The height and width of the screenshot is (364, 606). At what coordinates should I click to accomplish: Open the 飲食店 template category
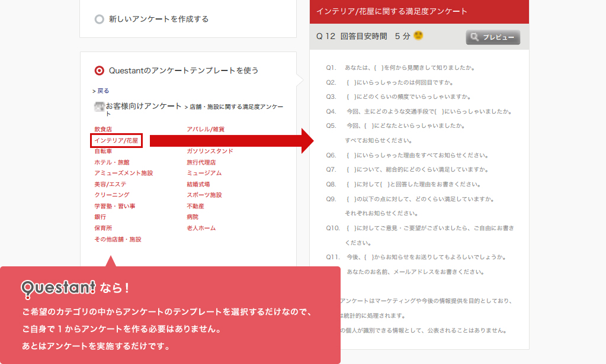tap(103, 129)
